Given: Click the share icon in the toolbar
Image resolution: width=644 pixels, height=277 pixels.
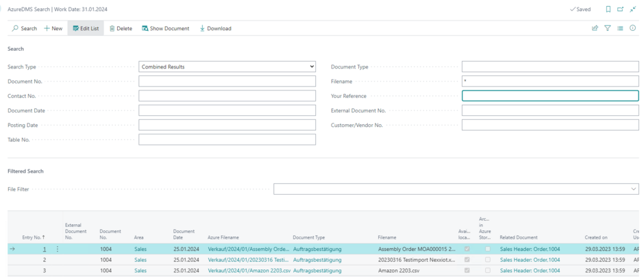Looking at the screenshot, I should point(595,28).
